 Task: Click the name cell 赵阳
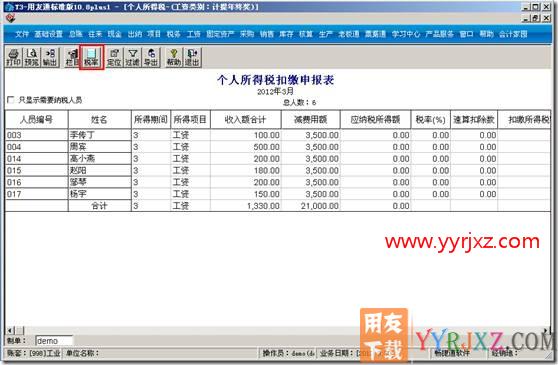click(100, 170)
